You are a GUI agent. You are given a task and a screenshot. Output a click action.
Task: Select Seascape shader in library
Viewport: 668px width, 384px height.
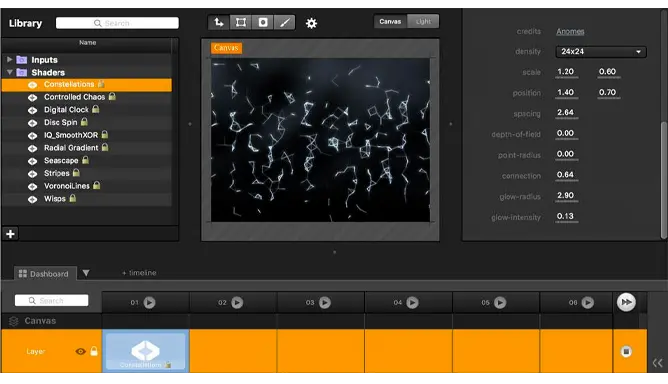click(x=87, y=161)
